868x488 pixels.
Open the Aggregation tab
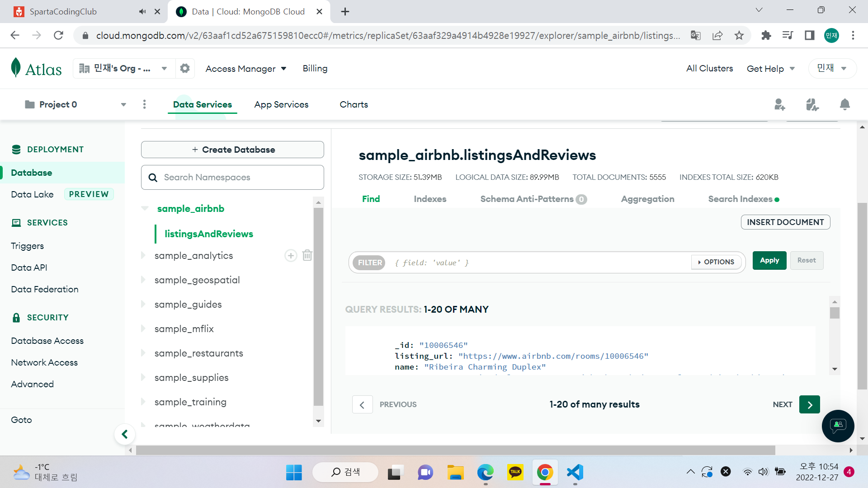[647, 199]
